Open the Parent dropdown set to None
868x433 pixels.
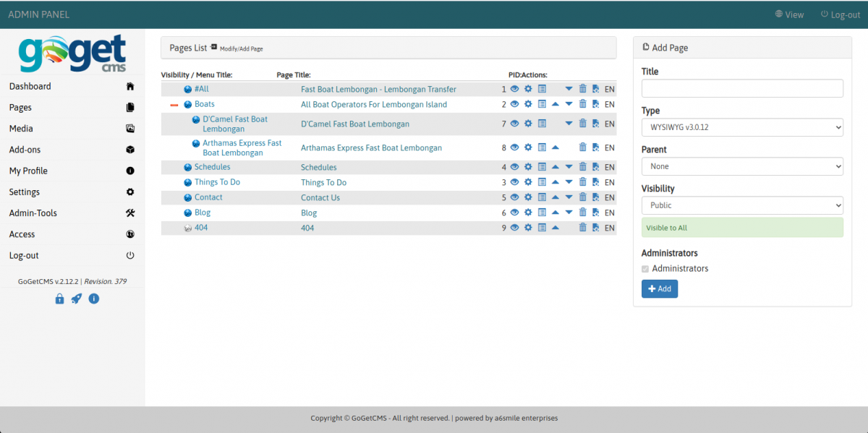(x=742, y=166)
